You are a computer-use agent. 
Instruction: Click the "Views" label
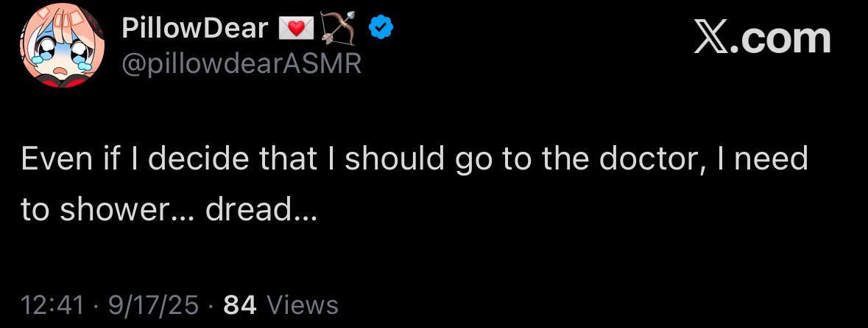302,304
